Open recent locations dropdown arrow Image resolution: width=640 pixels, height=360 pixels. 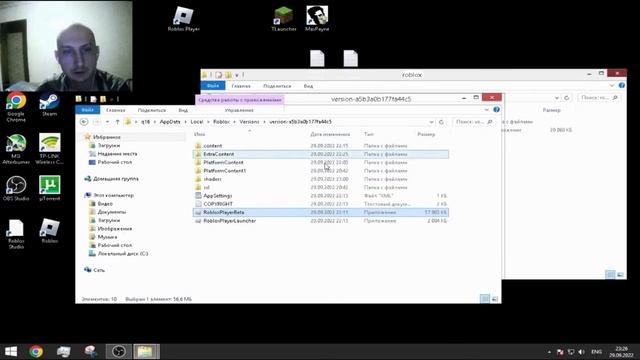coord(107,122)
